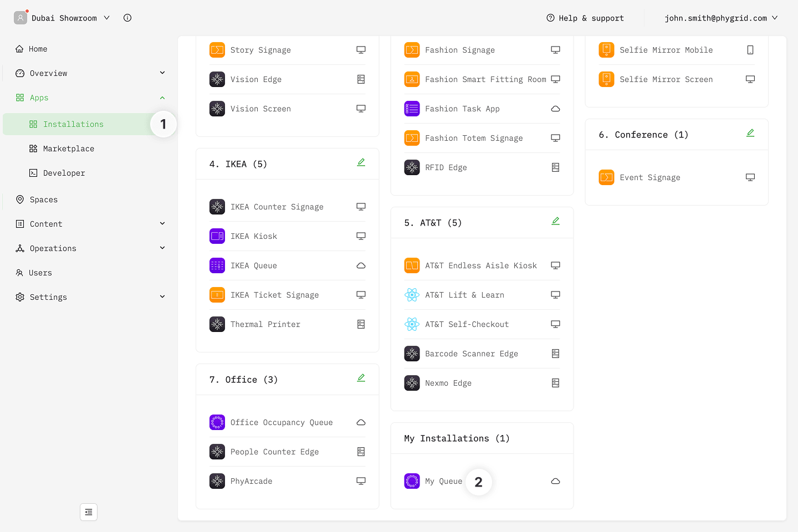Click the Selfie Mirror Mobile app icon

pos(606,50)
